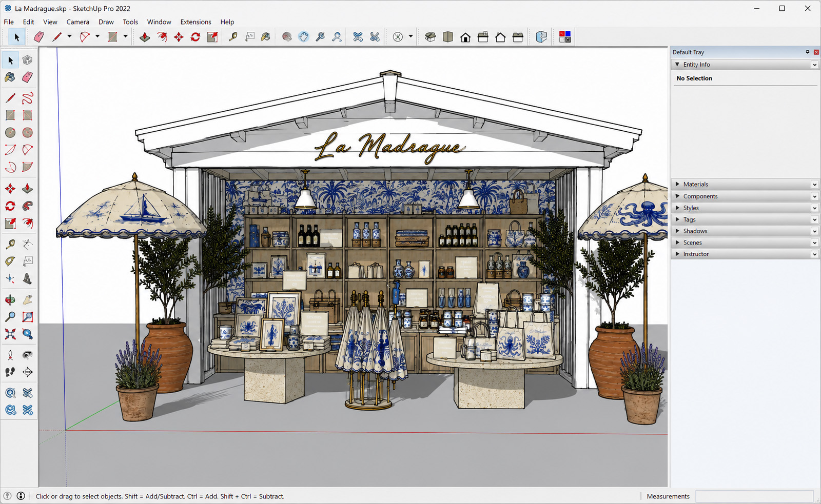821x504 pixels.
Task: Open the Edit menu
Action: (x=28, y=22)
